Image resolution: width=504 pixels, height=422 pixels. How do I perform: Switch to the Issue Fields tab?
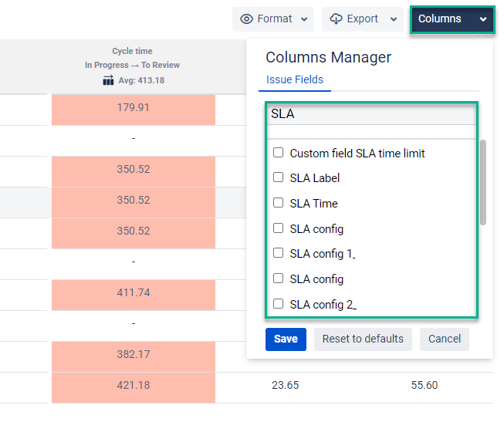[x=295, y=79]
